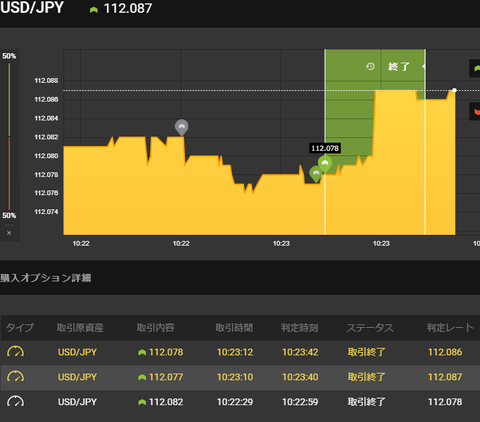This screenshot has width=480, height=422.
Task: Click expiry time 10:23:42
Action: pyautogui.click(x=300, y=352)
